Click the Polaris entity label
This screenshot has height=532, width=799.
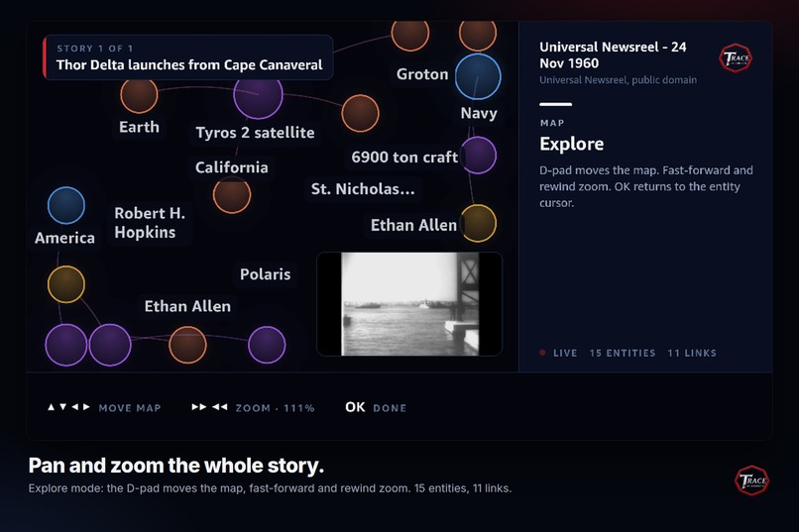266,274
